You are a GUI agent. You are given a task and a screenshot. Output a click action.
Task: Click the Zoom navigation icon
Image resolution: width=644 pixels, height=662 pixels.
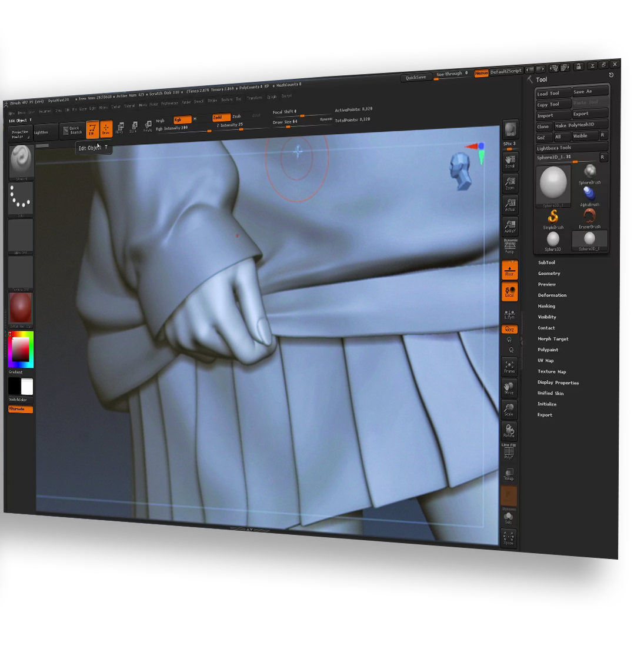point(510,183)
